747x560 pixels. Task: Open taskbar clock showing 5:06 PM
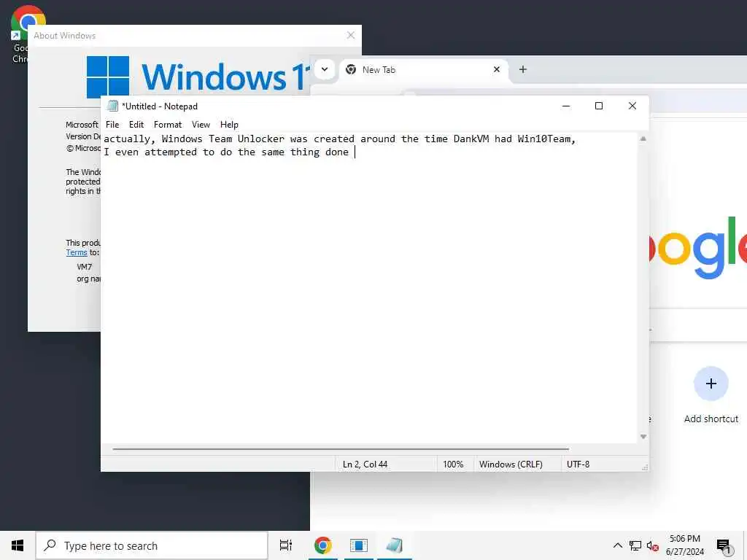684,545
